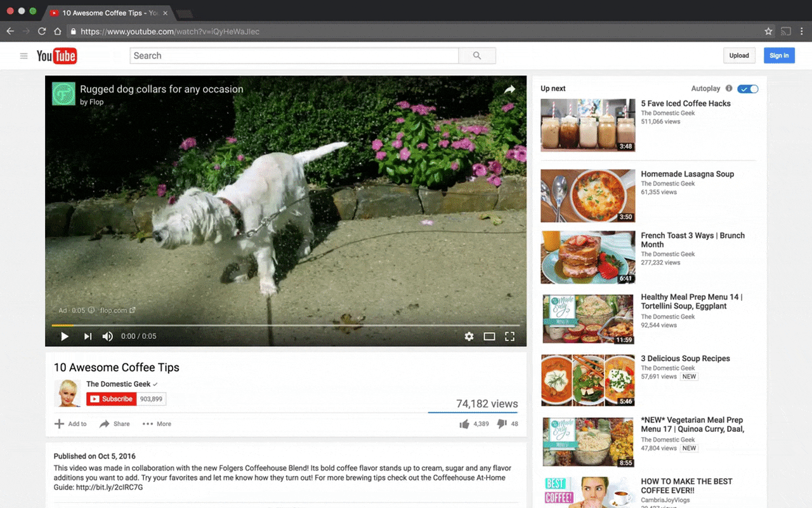Viewport: 812px width, 508px height.
Task: Click Share below the video title
Action: pyautogui.click(x=115, y=424)
